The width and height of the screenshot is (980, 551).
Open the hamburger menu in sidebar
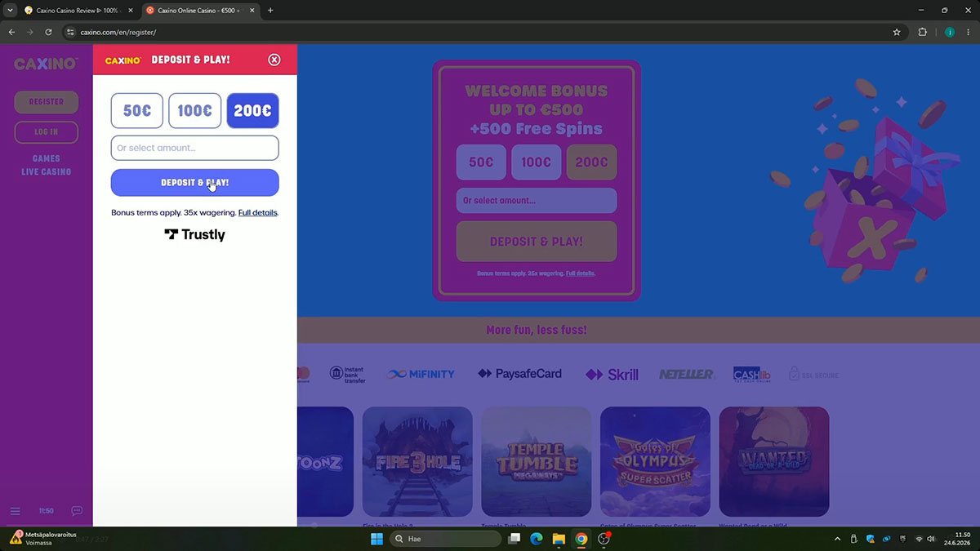point(16,511)
